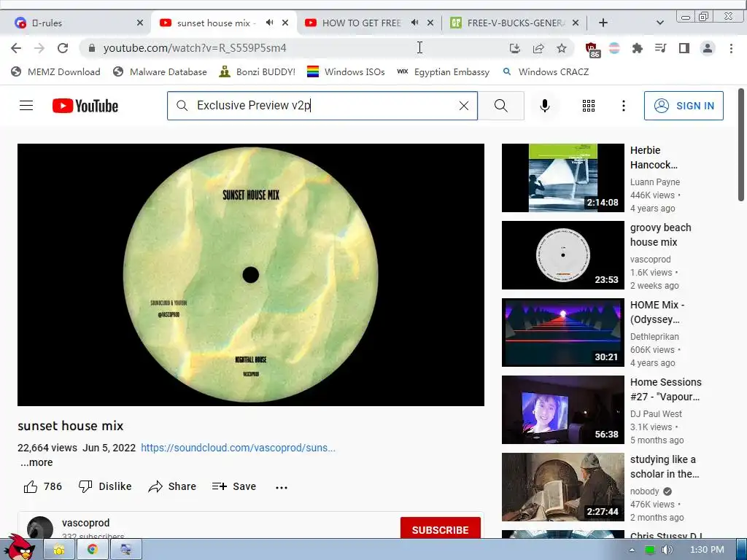Bookmark this page with star icon

(x=562, y=48)
